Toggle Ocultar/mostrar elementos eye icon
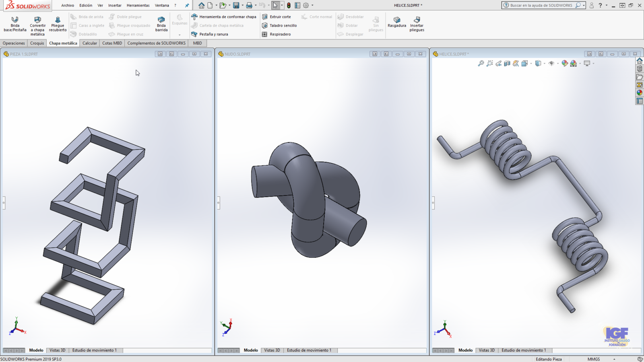This screenshot has height=362, width=644. point(552,63)
